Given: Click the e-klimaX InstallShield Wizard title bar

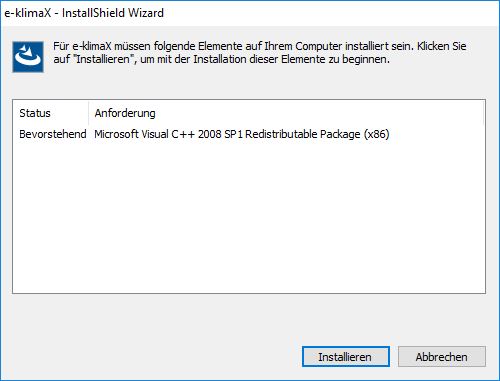Looking at the screenshot, I should (x=250, y=13).
